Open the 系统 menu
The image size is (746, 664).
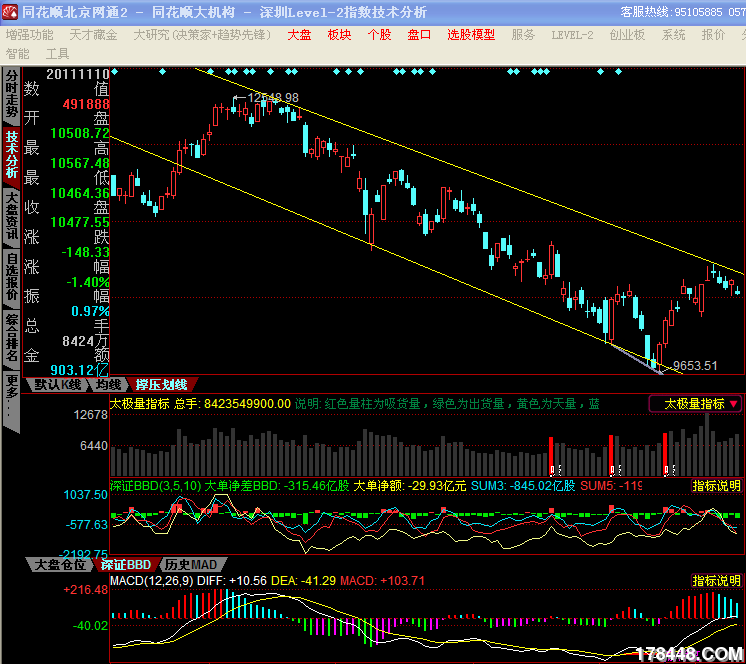point(673,35)
